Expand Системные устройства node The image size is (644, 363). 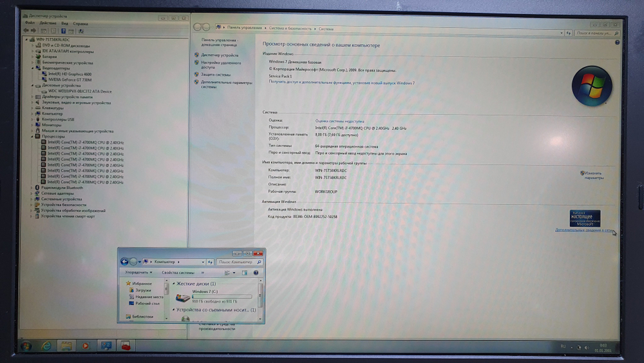click(x=32, y=199)
